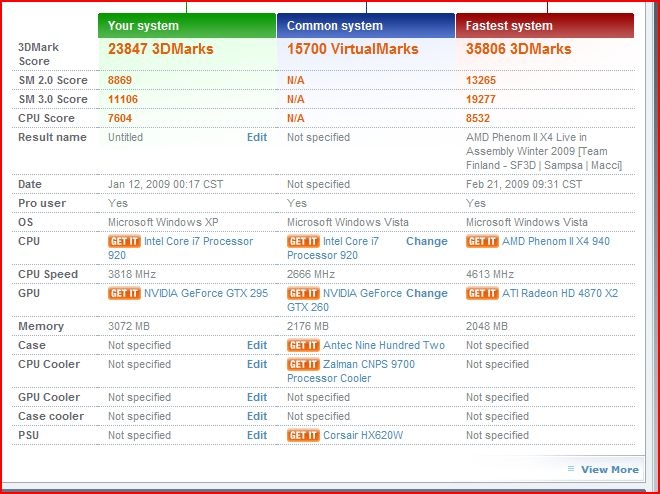Screen dimensions: 660x494
Task: Click the PSU row label
Action: (x=29, y=435)
